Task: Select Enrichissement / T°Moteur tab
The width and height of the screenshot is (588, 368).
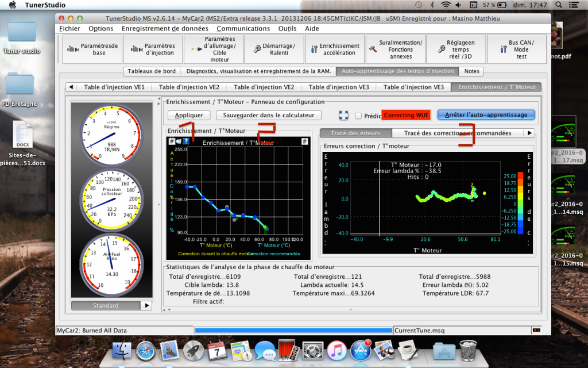Action: pos(497,87)
